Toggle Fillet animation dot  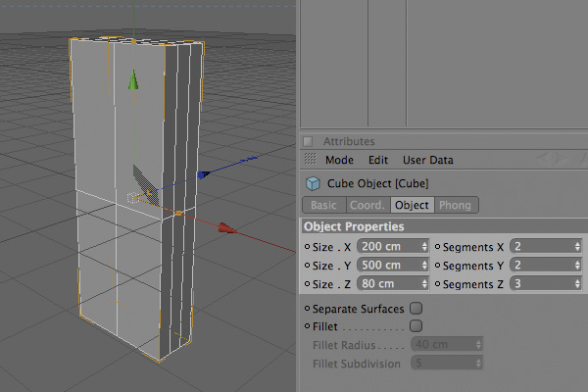[x=307, y=326]
